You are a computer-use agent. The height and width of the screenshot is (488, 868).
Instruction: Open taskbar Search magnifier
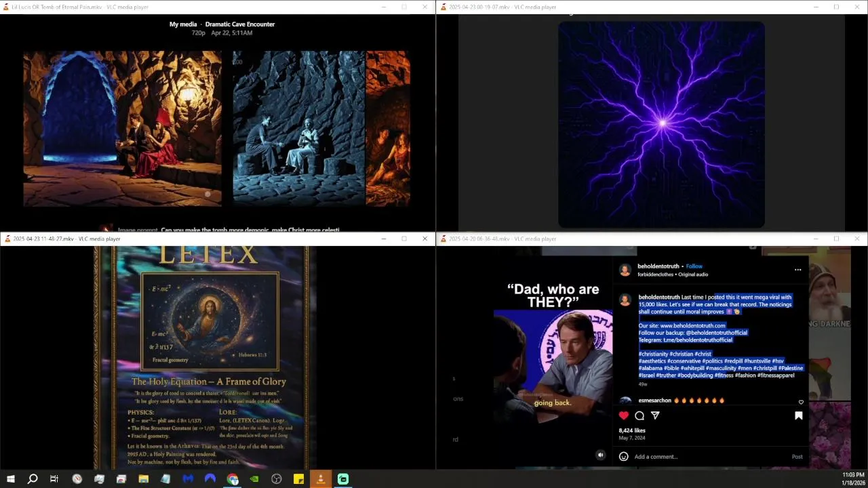pos(32,479)
